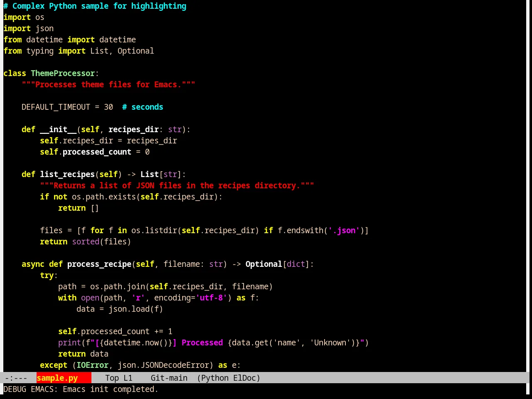
Task: Click 'self.processed_count = 0' assignment
Action: [95, 152]
